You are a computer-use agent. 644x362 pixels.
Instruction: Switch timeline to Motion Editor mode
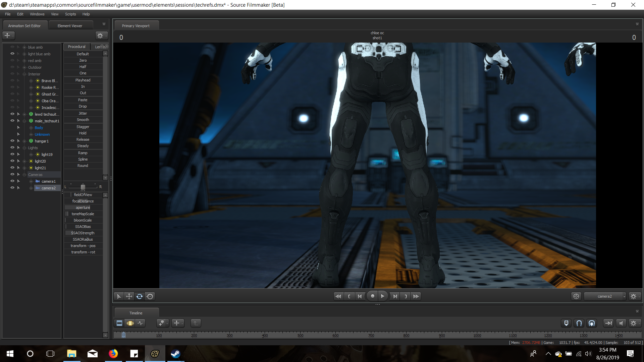click(x=130, y=323)
